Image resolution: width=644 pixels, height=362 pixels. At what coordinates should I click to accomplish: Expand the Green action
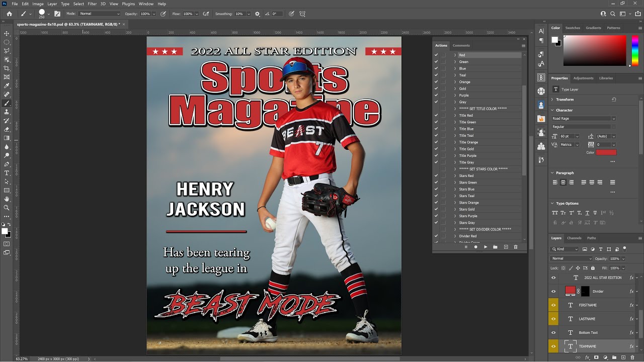click(x=455, y=62)
